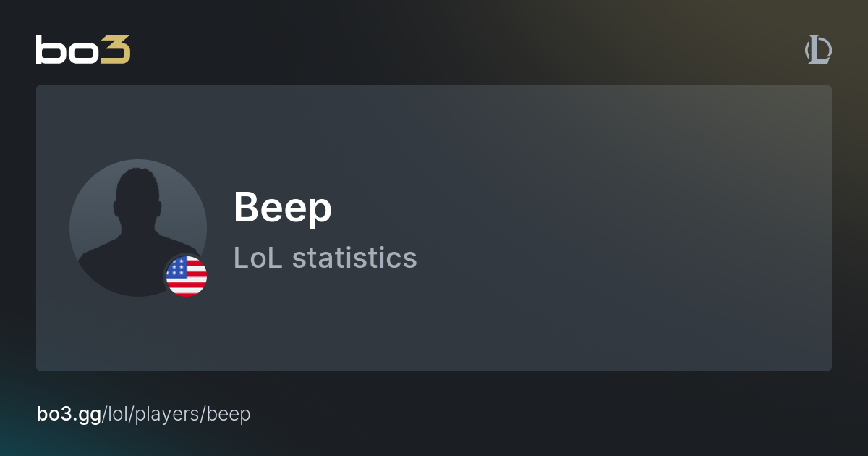This screenshot has width=868, height=456.
Task: Click the gold "3" in the logo
Action: tap(116, 49)
